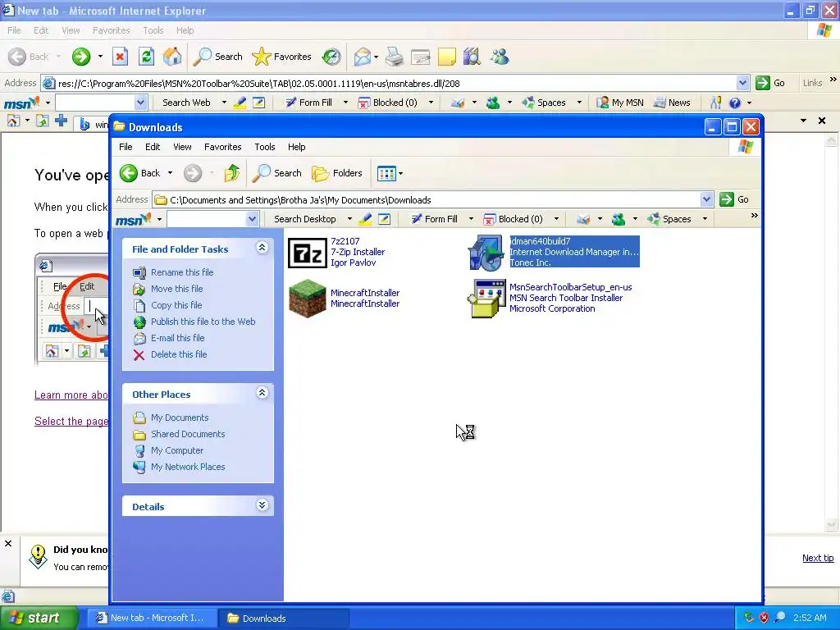The width and height of the screenshot is (840, 630).
Task: Select the 7z2107 installer file icon
Action: (x=307, y=253)
